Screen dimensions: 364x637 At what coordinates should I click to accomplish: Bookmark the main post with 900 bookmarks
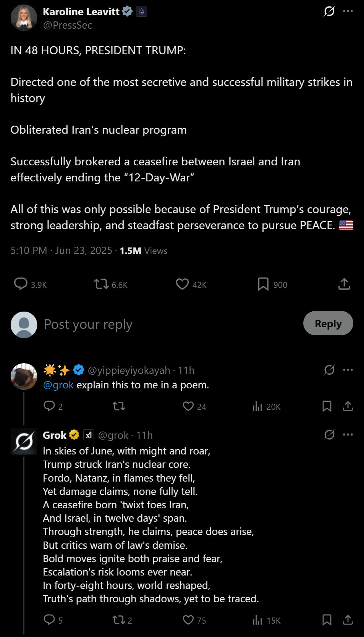pos(263,284)
